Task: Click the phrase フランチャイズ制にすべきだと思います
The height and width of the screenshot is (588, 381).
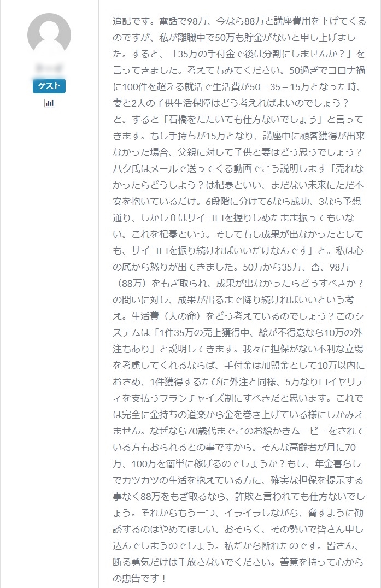Action: pos(248,398)
